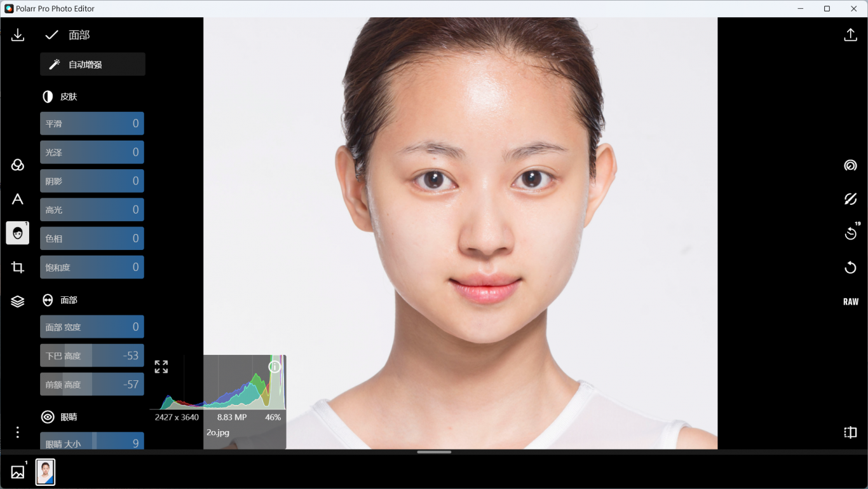Open the history clock icon

(850, 234)
